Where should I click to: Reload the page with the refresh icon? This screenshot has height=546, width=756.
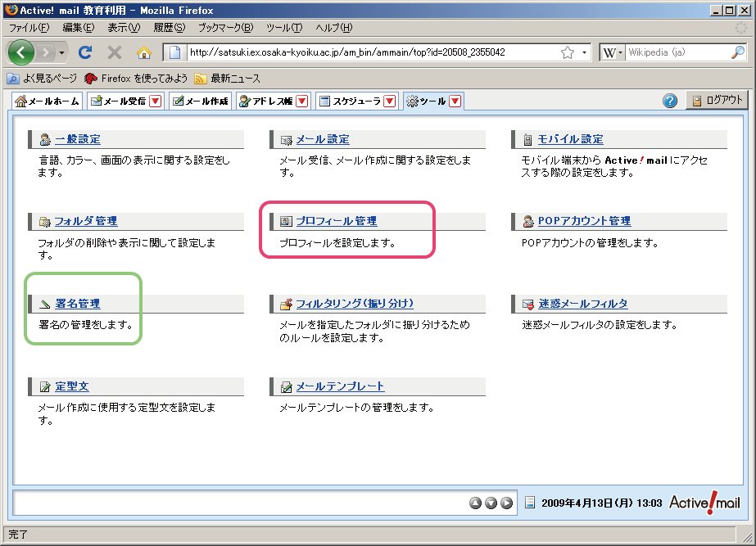[85, 52]
